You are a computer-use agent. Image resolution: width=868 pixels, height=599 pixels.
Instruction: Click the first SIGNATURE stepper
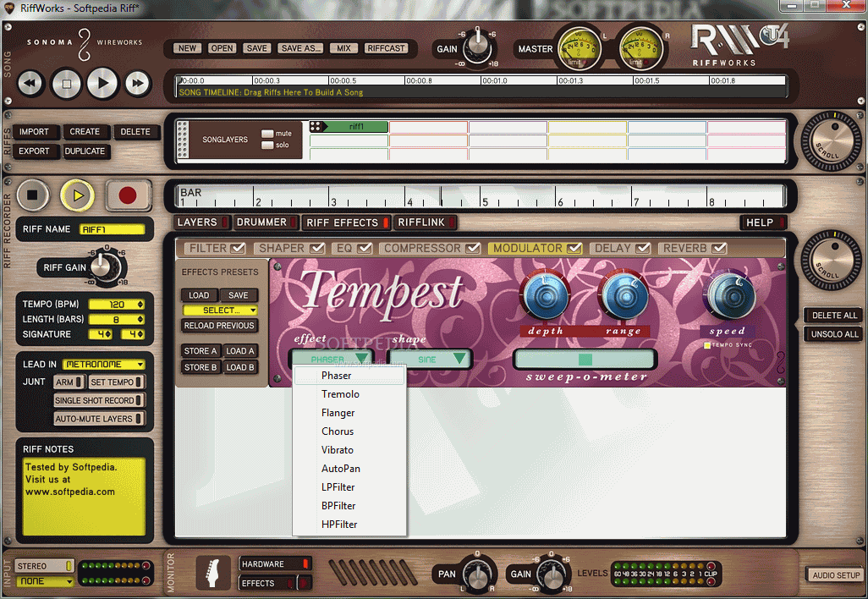coord(107,334)
